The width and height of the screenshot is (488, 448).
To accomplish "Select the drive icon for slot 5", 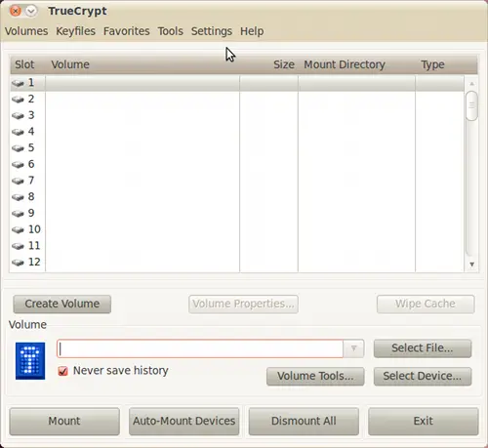I will point(18,148).
